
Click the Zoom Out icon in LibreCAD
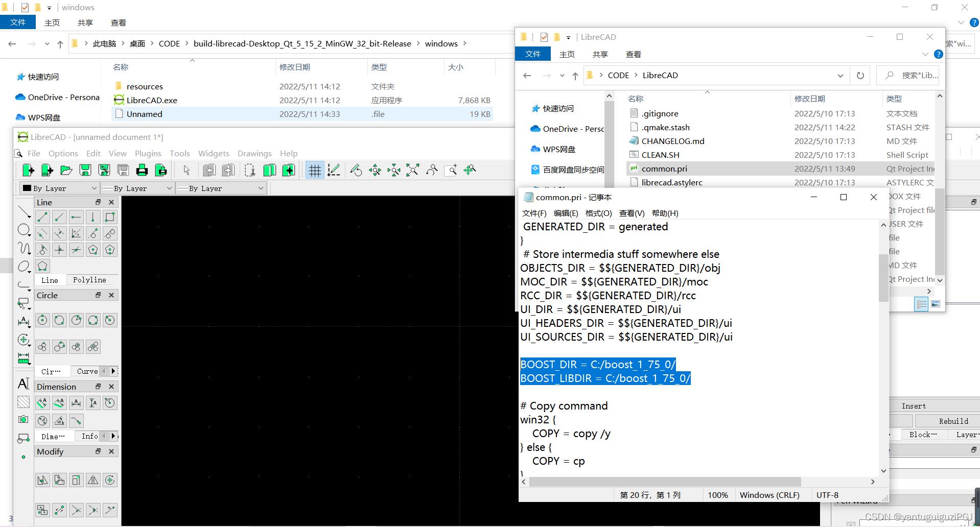(394, 170)
